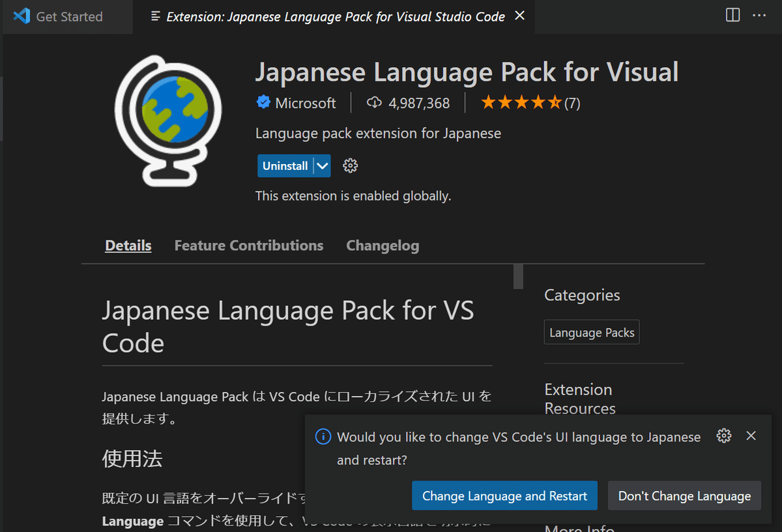The width and height of the screenshot is (782, 532).
Task: Switch to the Feature Contributions tab
Action: [249, 245]
